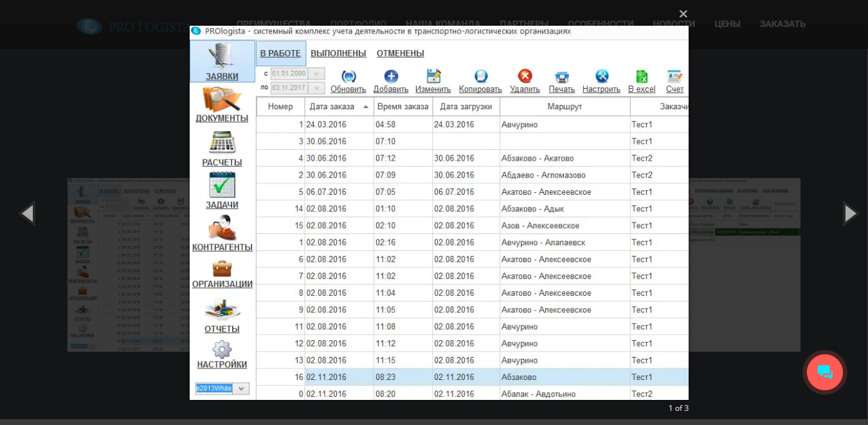The width and height of the screenshot is (868, 425).
Task: Click the Печать printer icon
Action: (x=561, y=77)
